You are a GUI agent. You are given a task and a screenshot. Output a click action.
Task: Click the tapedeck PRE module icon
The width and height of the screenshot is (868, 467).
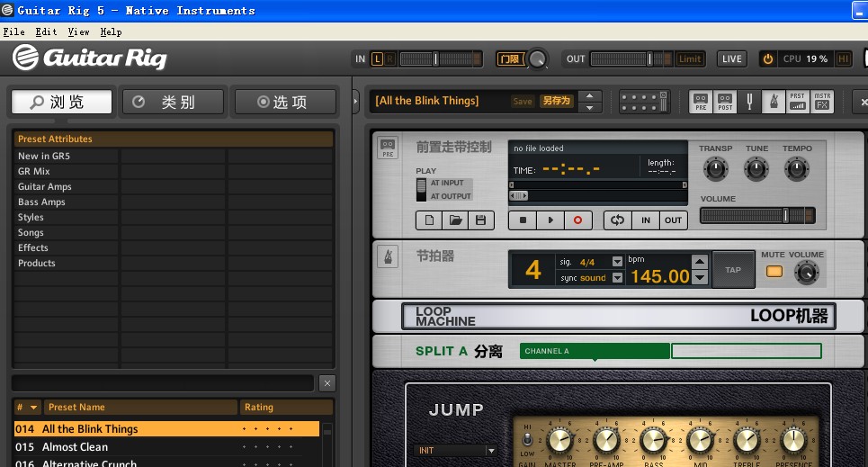(x=388, y=148)
